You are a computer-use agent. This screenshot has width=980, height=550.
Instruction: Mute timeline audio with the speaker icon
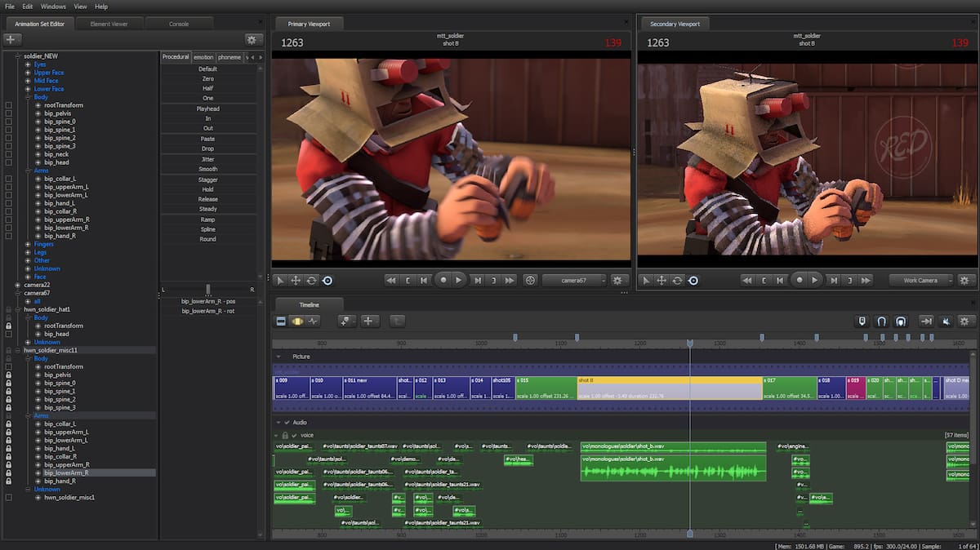pos(946,321)
